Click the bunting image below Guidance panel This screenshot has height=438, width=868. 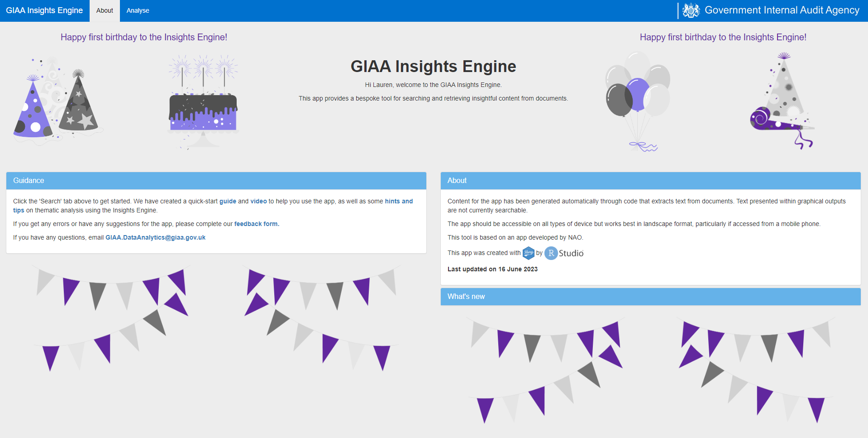coord(216,318)
